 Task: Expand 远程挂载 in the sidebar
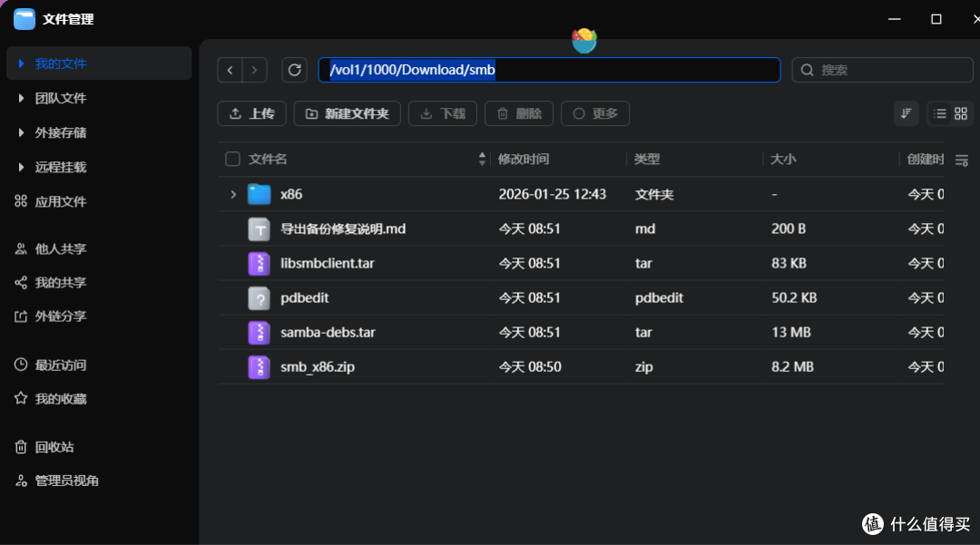tap(21, 167)
